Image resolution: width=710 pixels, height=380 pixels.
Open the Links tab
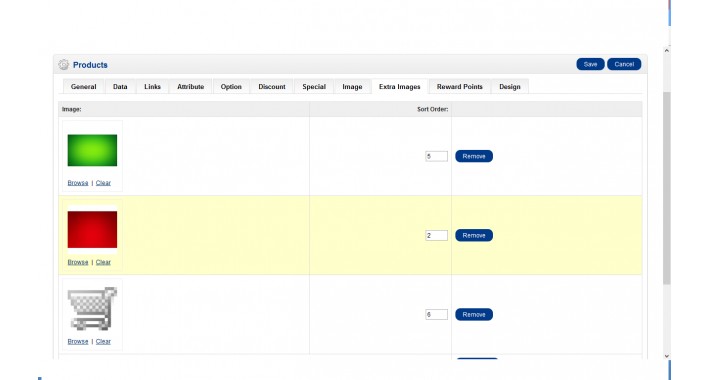pos(152,87)
